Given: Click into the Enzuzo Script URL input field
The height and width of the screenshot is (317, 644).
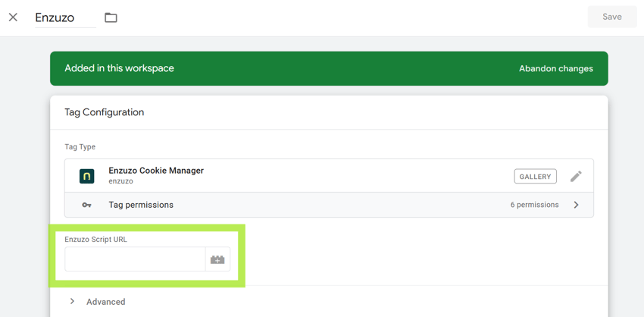Looking at the screenshot, I should pyautogui.click(x=135, y=259).
